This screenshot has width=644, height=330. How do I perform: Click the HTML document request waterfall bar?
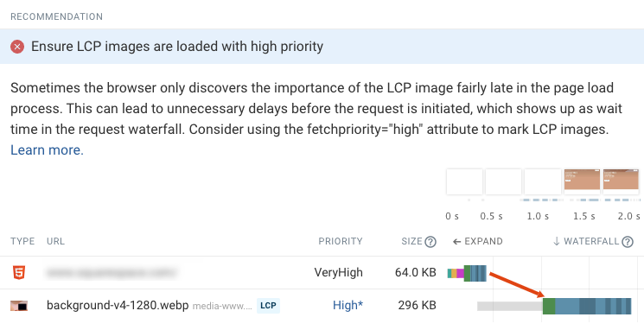(x=467, y=273)
